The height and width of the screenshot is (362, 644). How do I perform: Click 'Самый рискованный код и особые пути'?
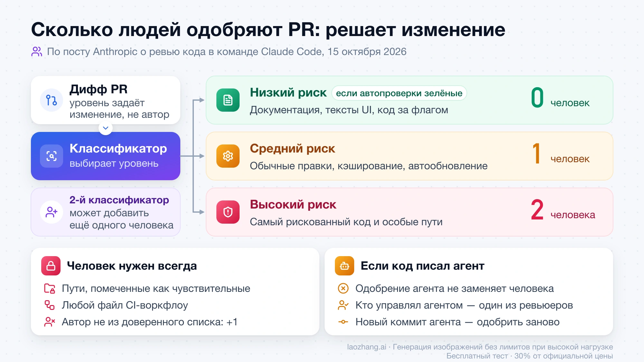[346, 222]
